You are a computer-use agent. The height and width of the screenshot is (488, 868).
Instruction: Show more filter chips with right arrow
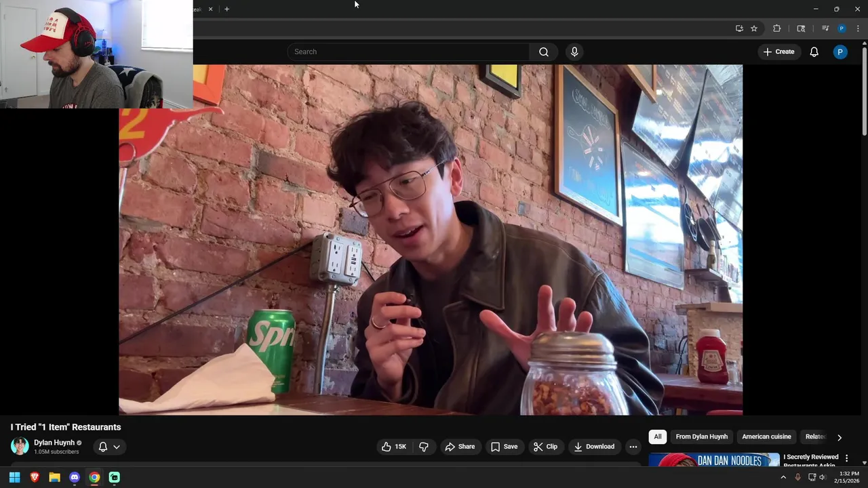point(840,437)
